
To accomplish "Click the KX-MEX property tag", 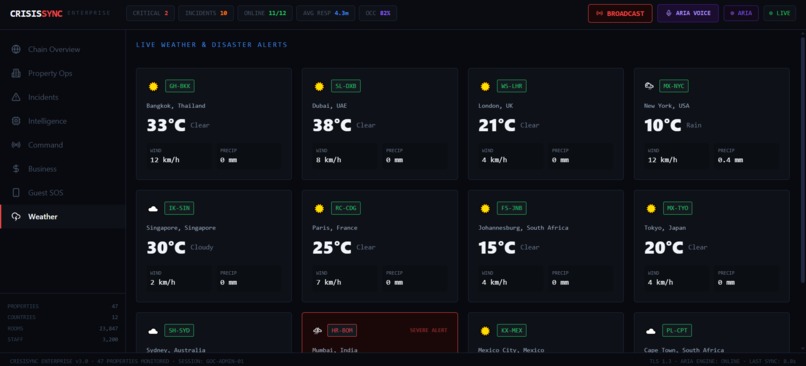I will [512, 331].
